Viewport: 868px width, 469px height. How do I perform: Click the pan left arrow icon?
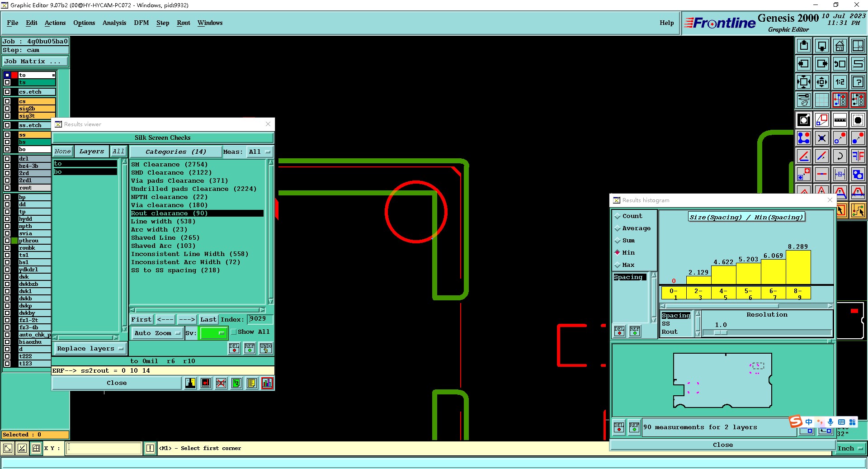pos(804,64)
